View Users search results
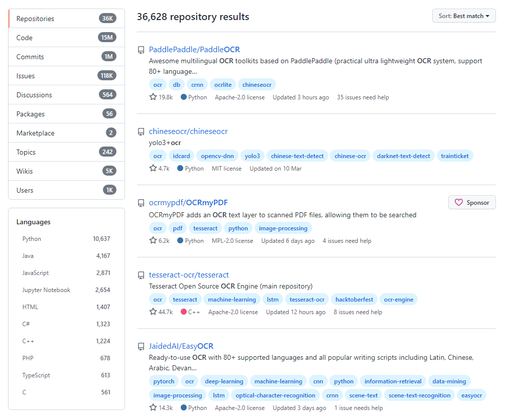The width and height of the screenshot is (506, 420). [x=66, y=190]
